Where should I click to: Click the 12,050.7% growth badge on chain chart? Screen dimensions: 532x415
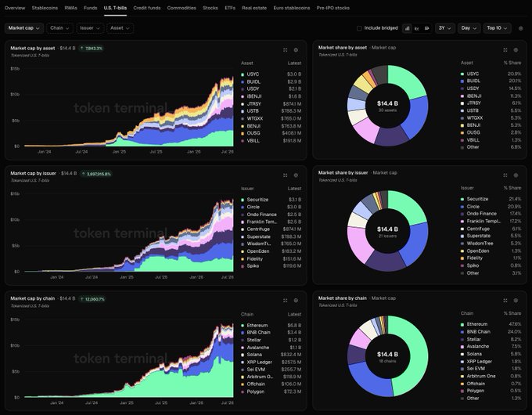[x=92, y=299]
